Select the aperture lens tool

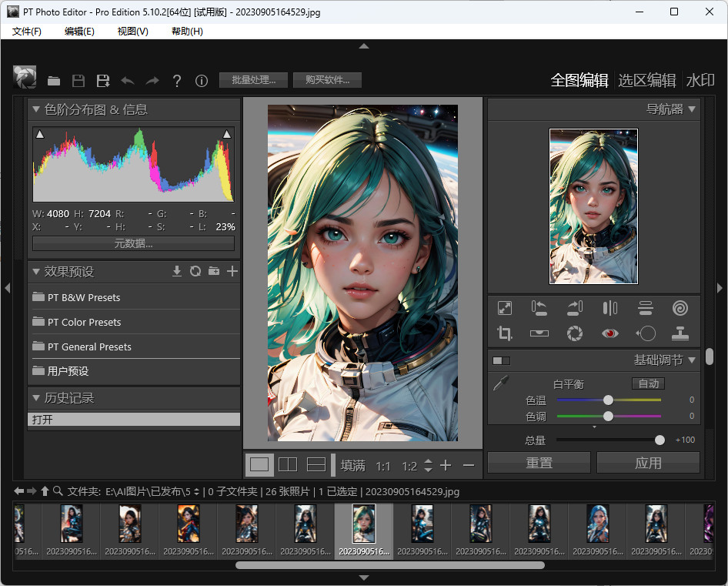pyautogui.click(x=575, y=333)
